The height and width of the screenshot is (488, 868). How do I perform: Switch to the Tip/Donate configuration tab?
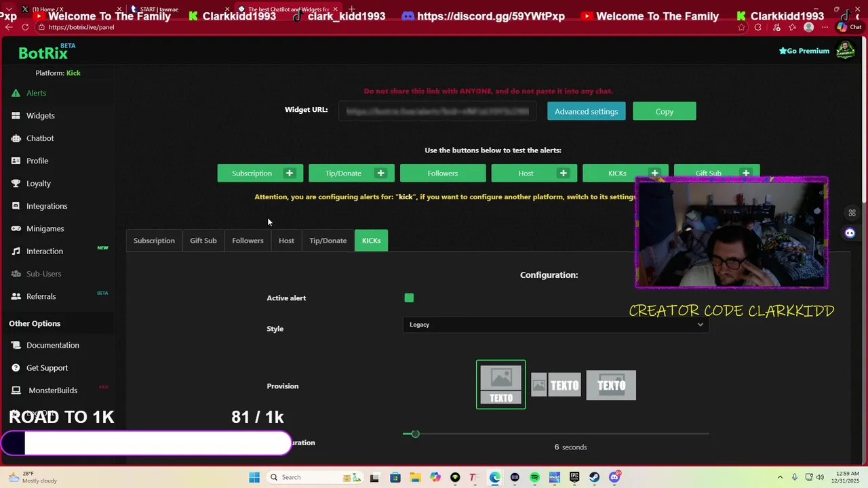pyautogui.click(x=328, y=241)
